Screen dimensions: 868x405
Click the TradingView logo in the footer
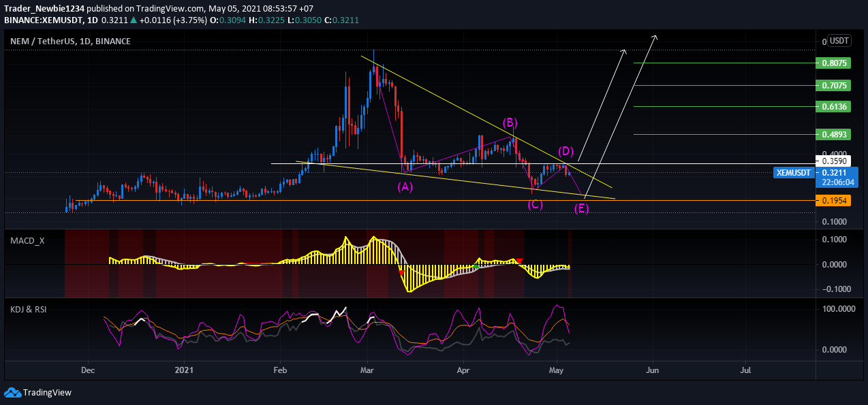[37, 392]
